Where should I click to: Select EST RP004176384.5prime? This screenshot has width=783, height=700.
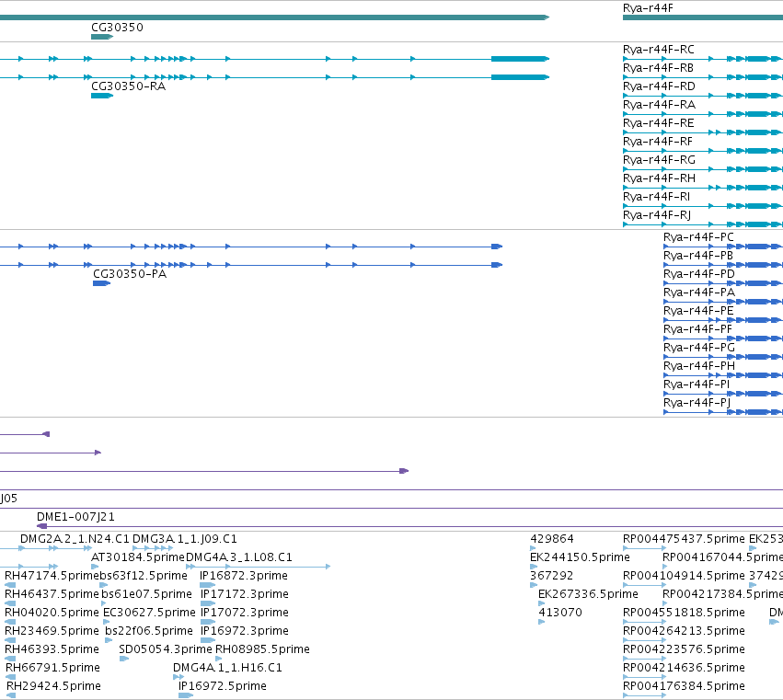coord(684,686)
